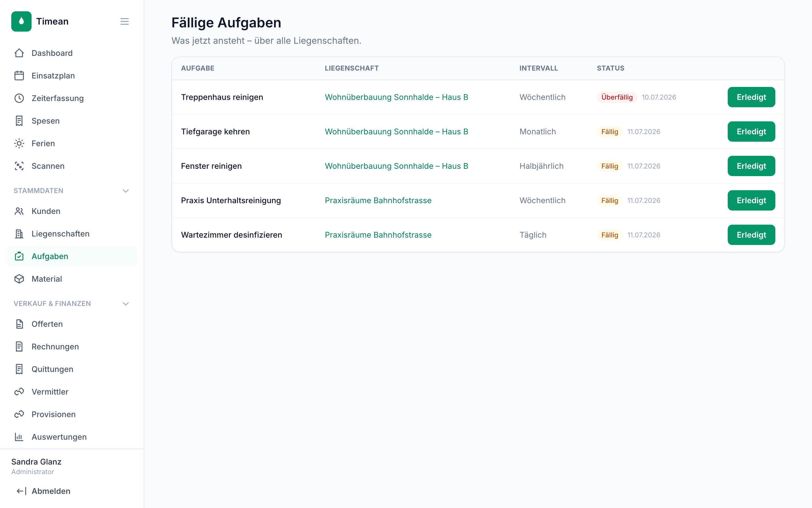The width and height of the screenshot is (812, 508).
Task: Go to Einsatzplan menu item
Action: pyautogui.click(x=72, y=76)
